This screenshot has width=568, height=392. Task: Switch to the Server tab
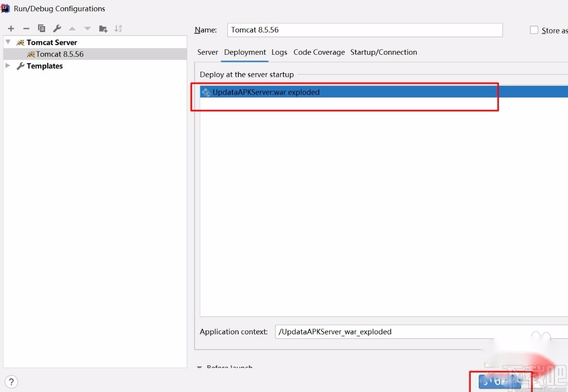click(208, 52)
